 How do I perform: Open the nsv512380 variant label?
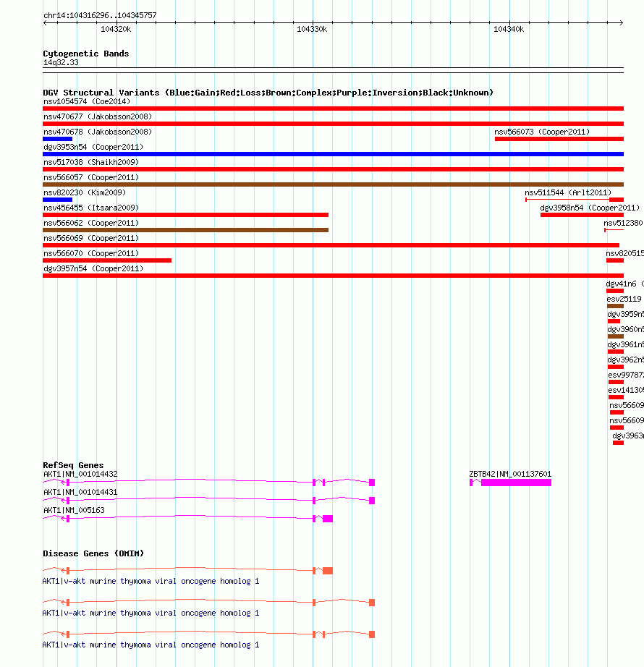(x=623, y=223)
